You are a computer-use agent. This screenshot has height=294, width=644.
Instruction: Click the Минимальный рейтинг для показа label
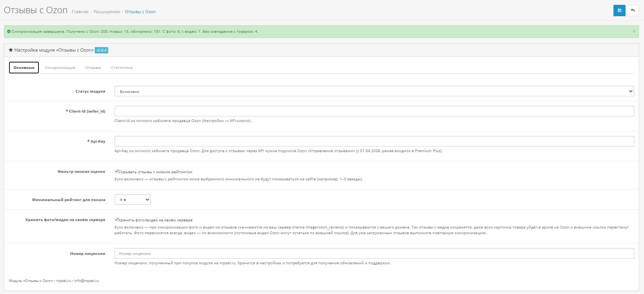click(x=69, y=200)
